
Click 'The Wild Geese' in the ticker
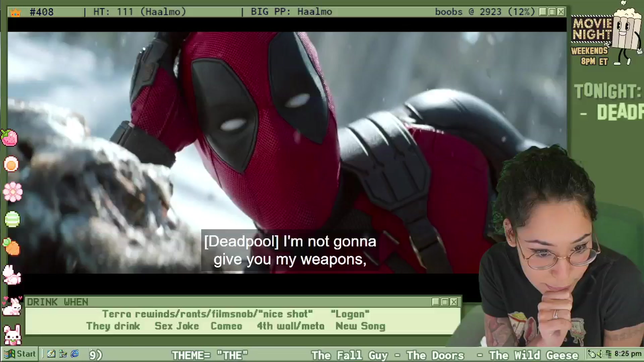pos(534,355)
